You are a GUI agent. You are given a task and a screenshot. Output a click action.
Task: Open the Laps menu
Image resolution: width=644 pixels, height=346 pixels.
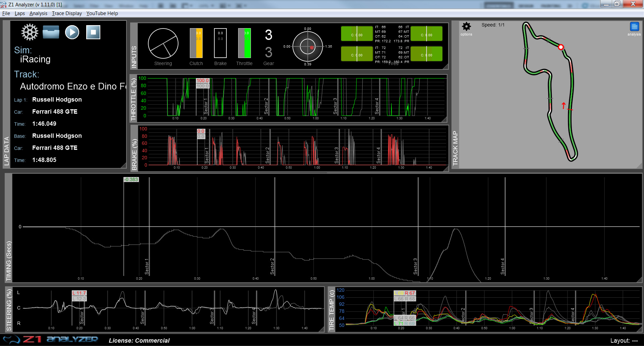[20, 13]
